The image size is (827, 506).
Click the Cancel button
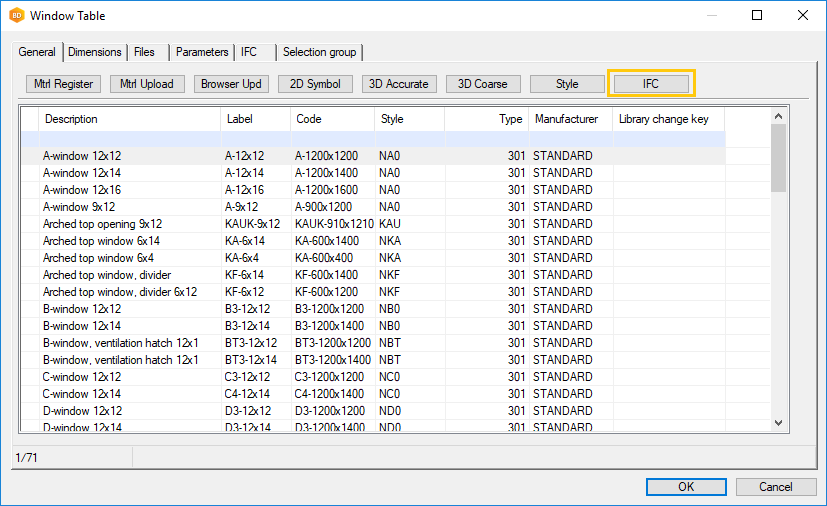(x=775, y=487)
